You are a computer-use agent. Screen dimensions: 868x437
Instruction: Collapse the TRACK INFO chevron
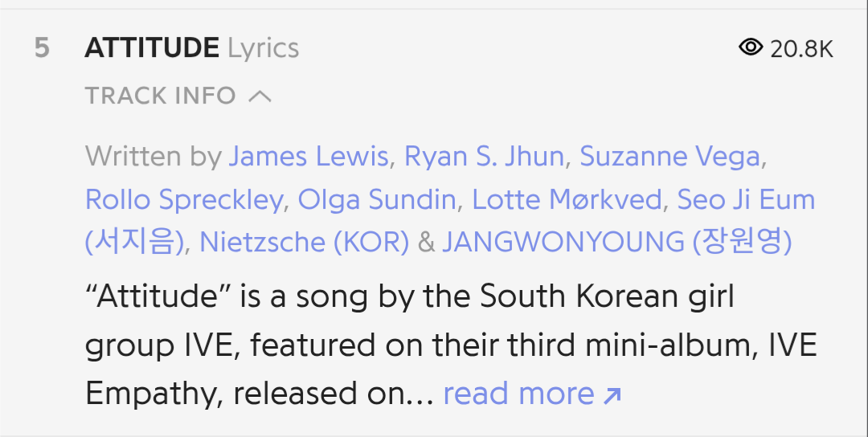tap(260, 97)
